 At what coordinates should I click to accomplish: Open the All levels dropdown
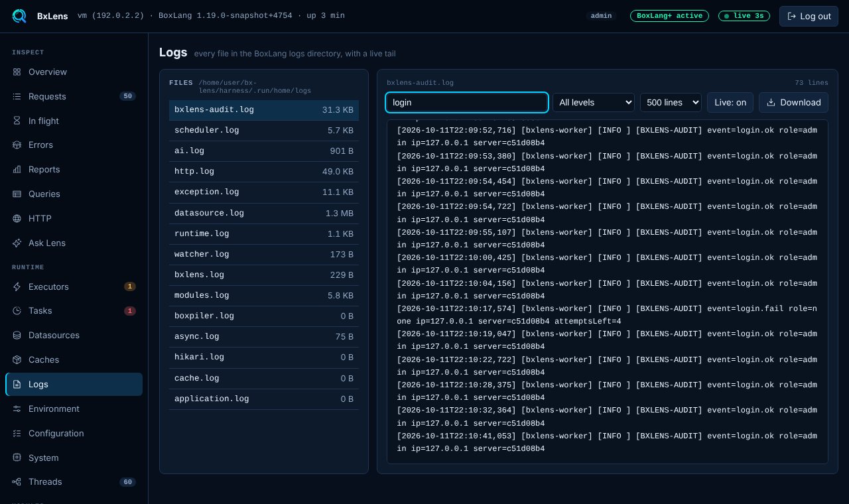(x=594, y=102)
